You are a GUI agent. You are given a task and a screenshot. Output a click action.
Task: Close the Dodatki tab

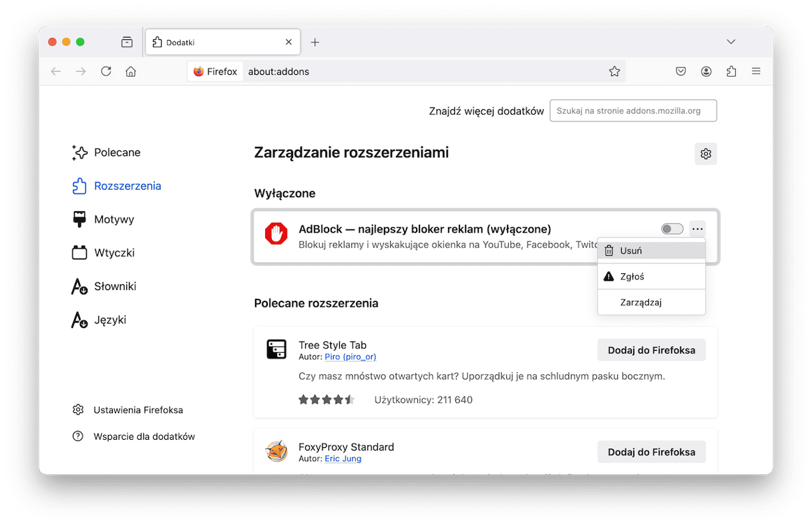(x=288, y=42)
